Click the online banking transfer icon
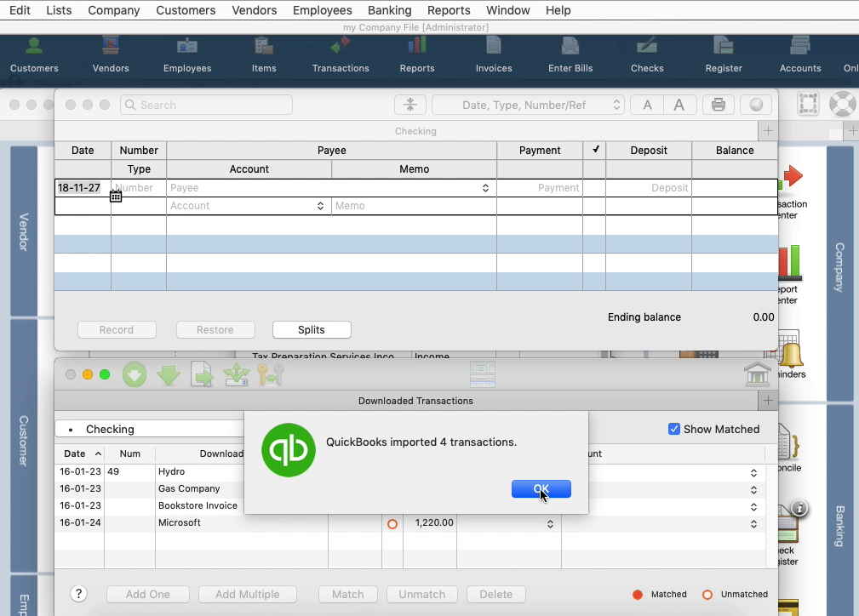Viewport: 859px width, 616px height. (x=236, y=375)
